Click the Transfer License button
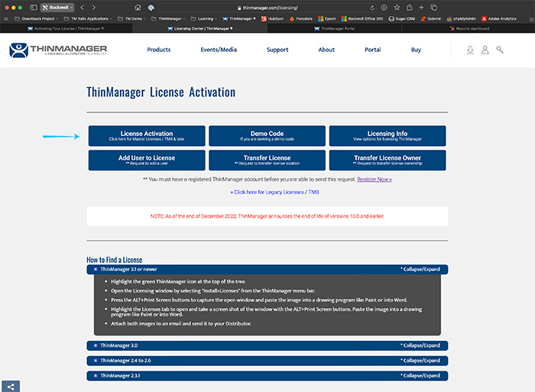Image resolution: width=535 pixels, height=392 pixels. point(267,160)
